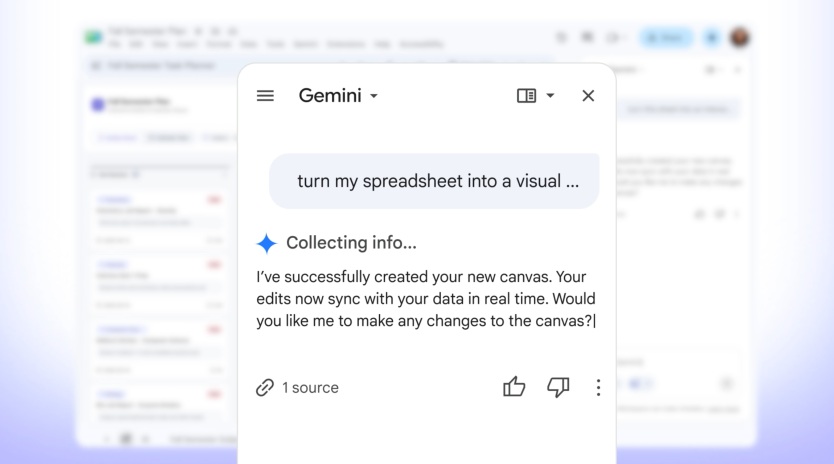Select the "turn my spreadsheet into a visual" prompt bubble

click(434, 181)
